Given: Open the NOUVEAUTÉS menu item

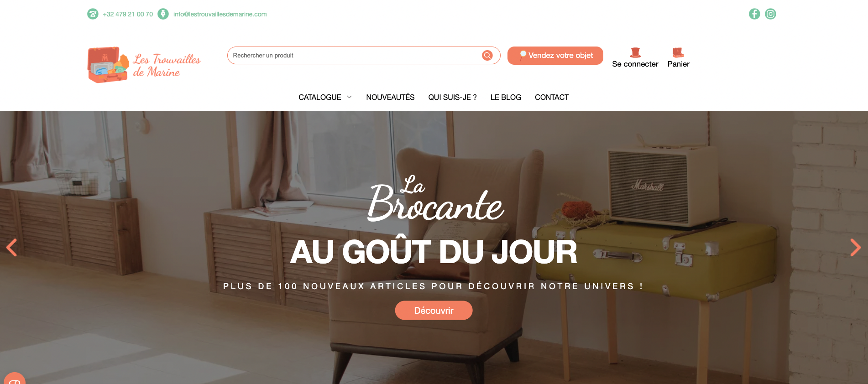Looking at the screenshot, I should click(390, 97).
